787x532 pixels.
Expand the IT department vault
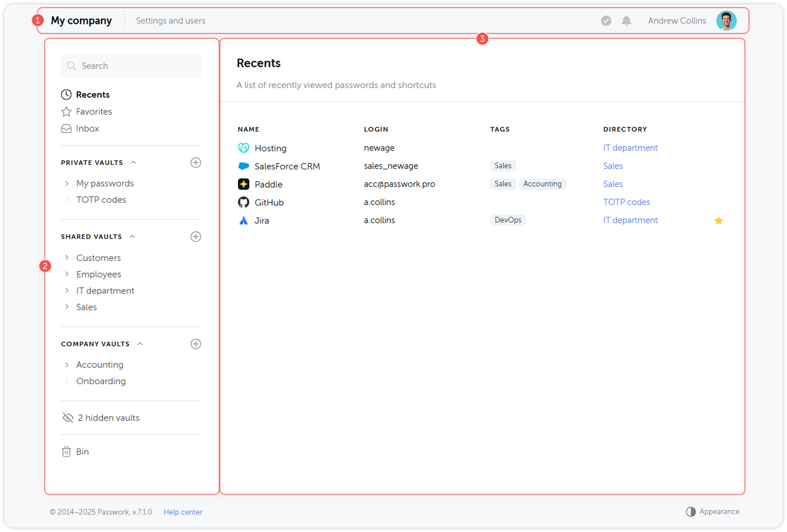pos(67,291)
